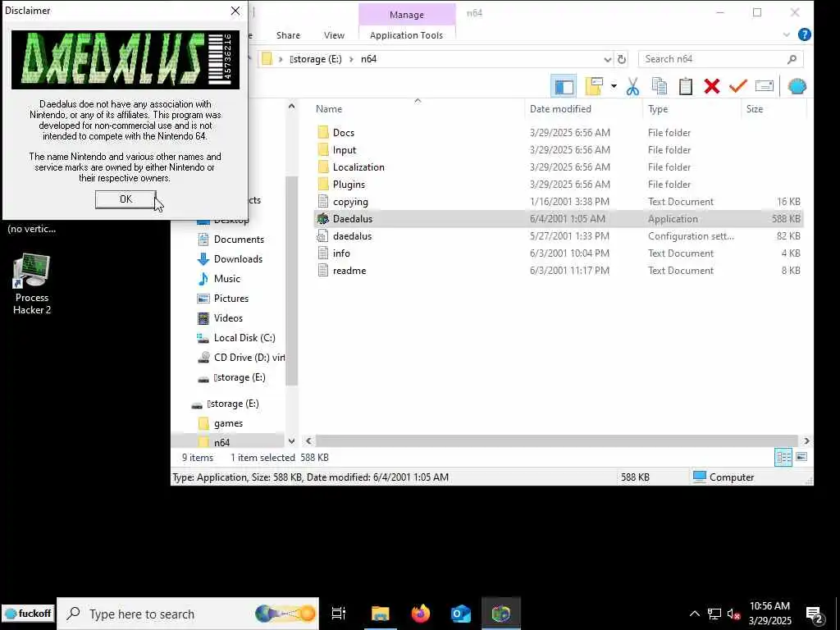Open Task View on taskbar
Viewport: 840px width, 630px height.
339,614
